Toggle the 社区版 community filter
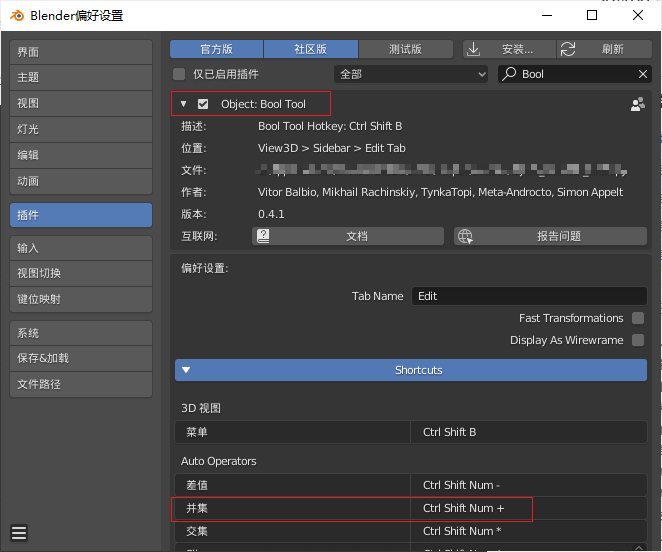Image resolution: width=662 pixels, height=552 pixels. pos(311,49)
